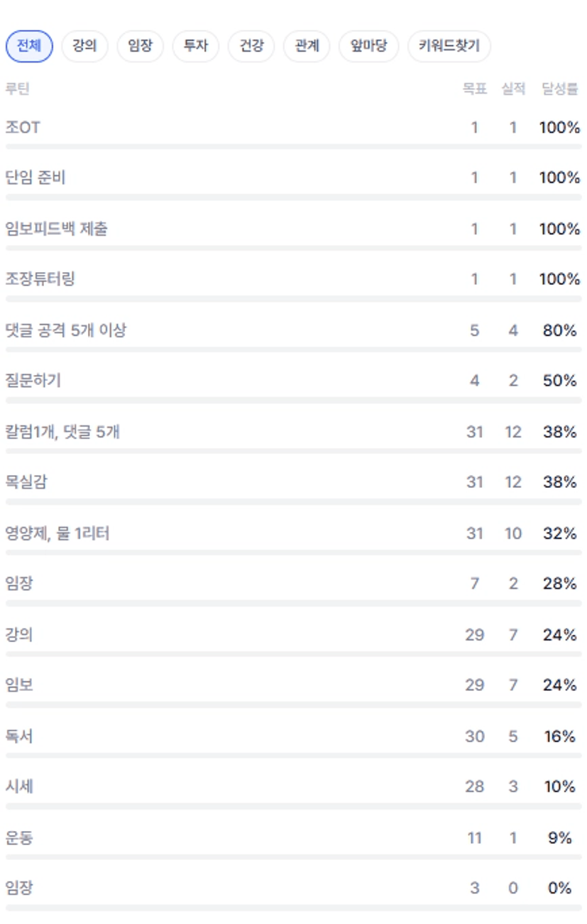This screenshot has width=587, height=924.
Task: Click the 키워드찾기 chip
Action: tap(449, 47)
